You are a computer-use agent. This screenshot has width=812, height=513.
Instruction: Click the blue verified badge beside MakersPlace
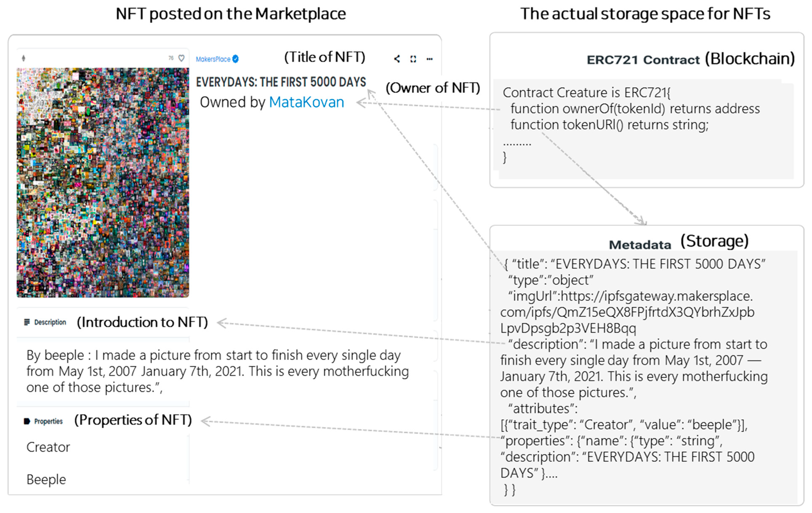click(235, 59)
